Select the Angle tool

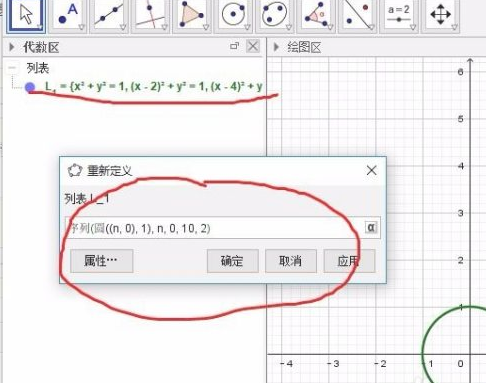coord(316,16)
